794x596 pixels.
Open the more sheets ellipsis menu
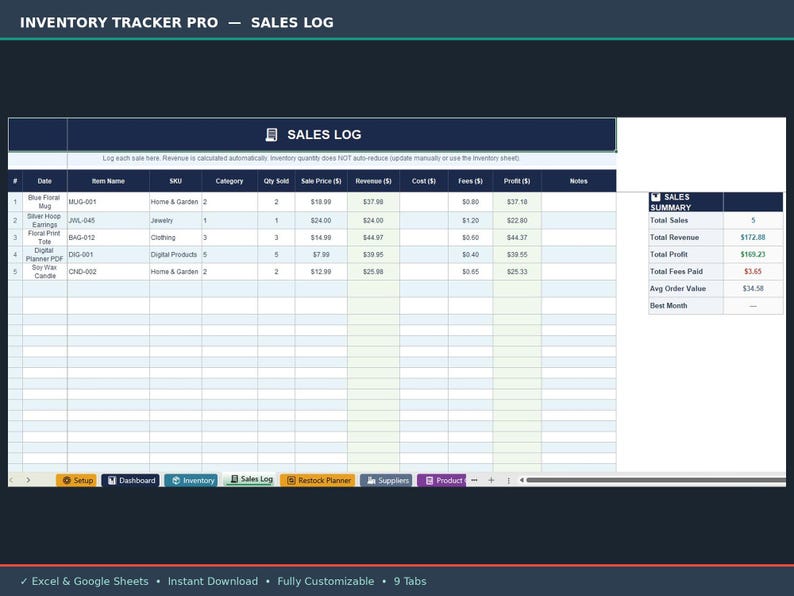pos(474,480)
